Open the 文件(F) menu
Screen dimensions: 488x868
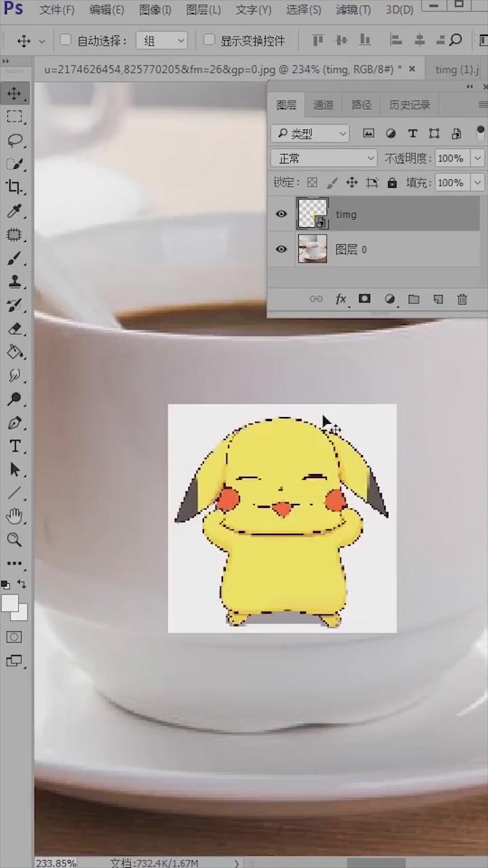pos(57,10)
